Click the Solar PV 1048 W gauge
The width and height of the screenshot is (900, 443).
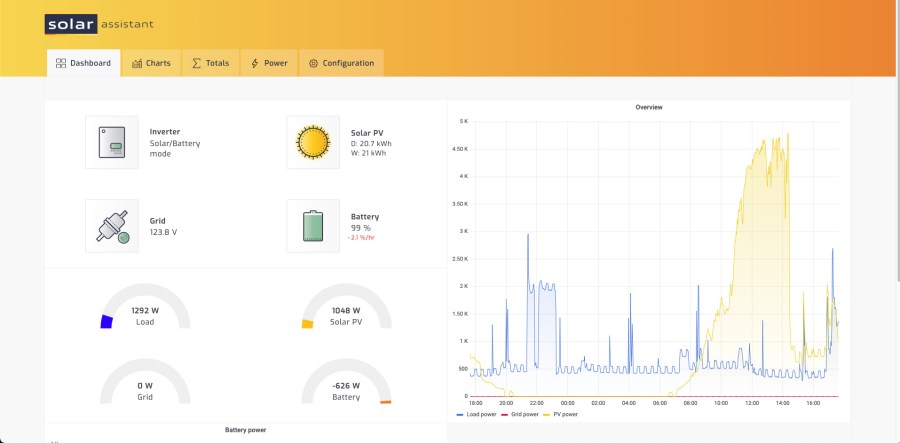click(x=346, y=306)
